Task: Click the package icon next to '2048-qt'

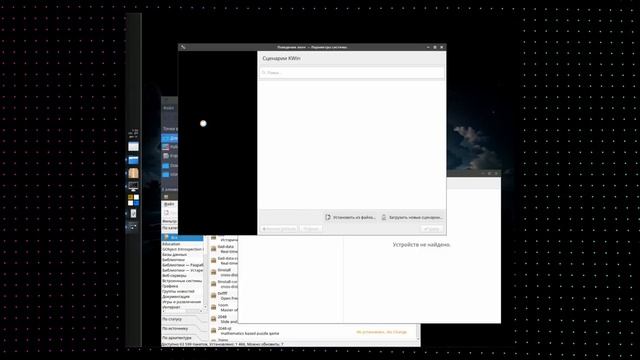Action: click(213, 331)
